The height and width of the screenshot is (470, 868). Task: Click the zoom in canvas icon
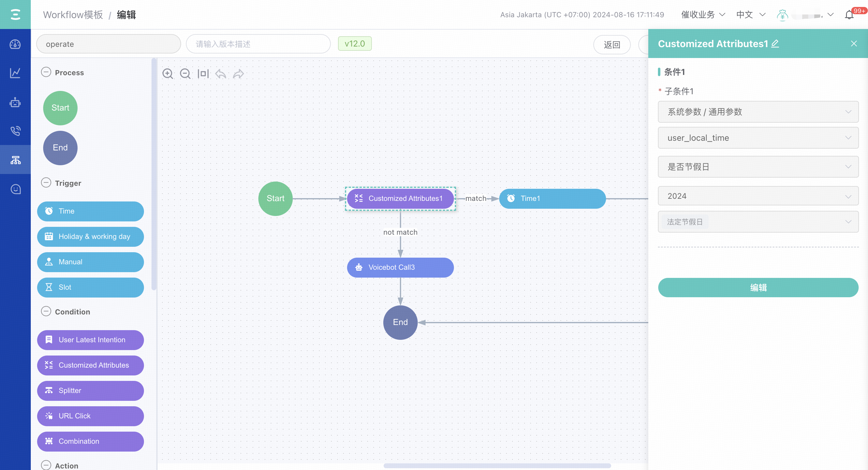[168, 73]
